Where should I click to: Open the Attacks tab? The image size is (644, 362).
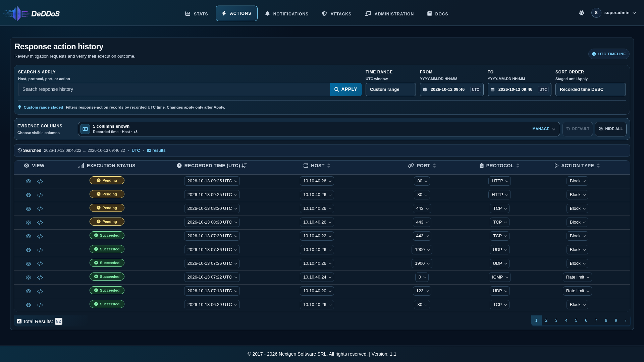(x=337, y=14)
